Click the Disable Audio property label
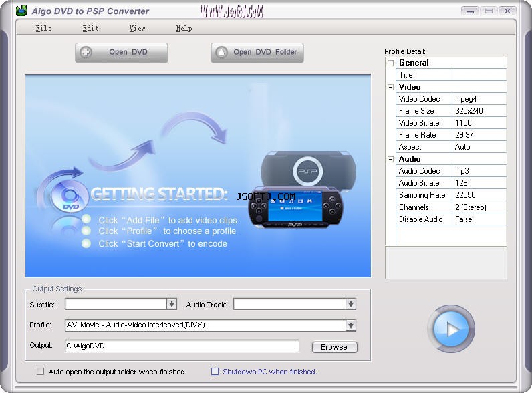The height and width of the screenshot is (393, 532). click(x=420, y=219)
